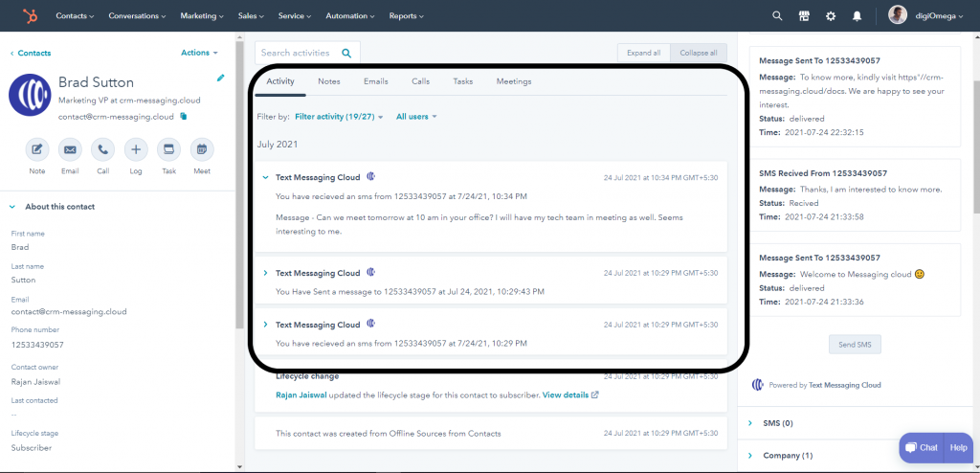
Task: Click the Phone number value 12533439057
Action: [x=37, y=345]
